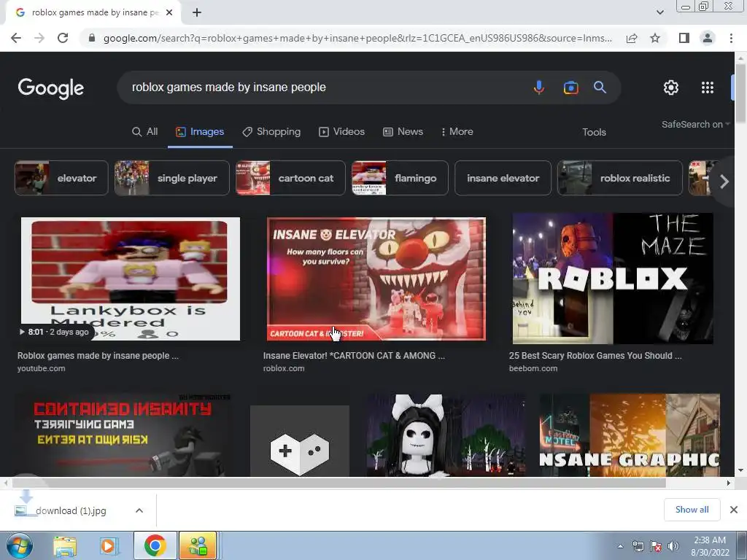Launch Windows Media Player from taskbar
Screen dimensions: 747x560
109,546
